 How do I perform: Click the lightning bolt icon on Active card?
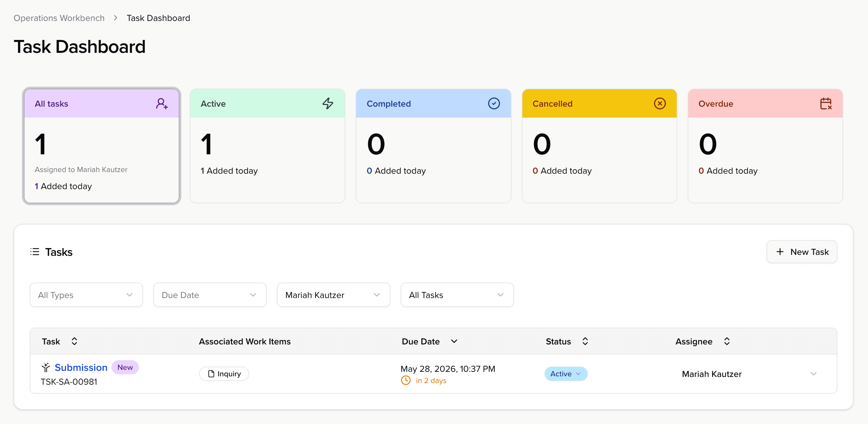pos(328,103)
